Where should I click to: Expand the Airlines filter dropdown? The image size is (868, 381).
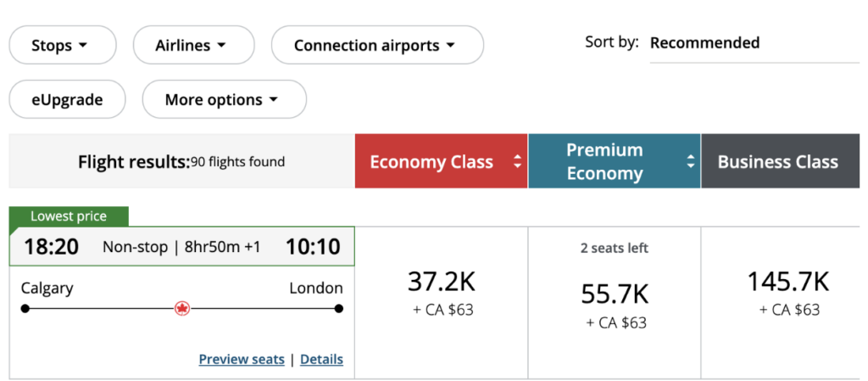click(193, 45)
